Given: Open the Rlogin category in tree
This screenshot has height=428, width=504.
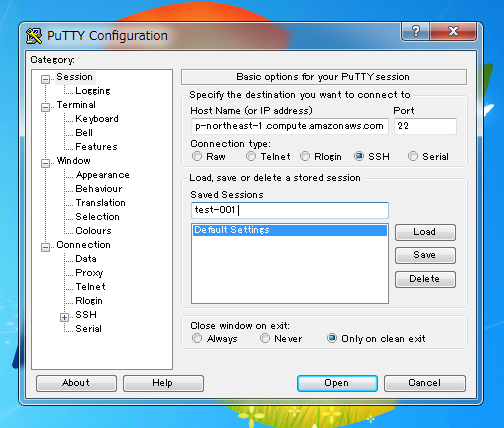Looking at the screenshot, I should pyautogui.click(x=89, y=301).
